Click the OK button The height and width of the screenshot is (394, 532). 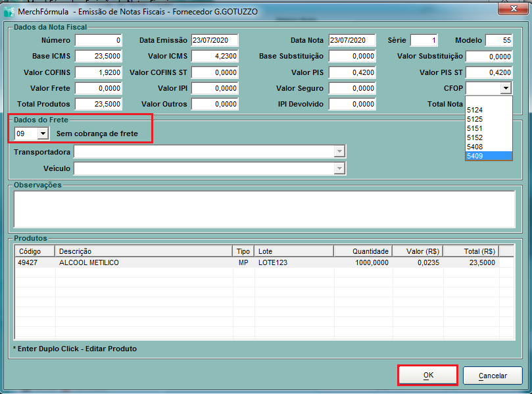(x=427, y=375)
